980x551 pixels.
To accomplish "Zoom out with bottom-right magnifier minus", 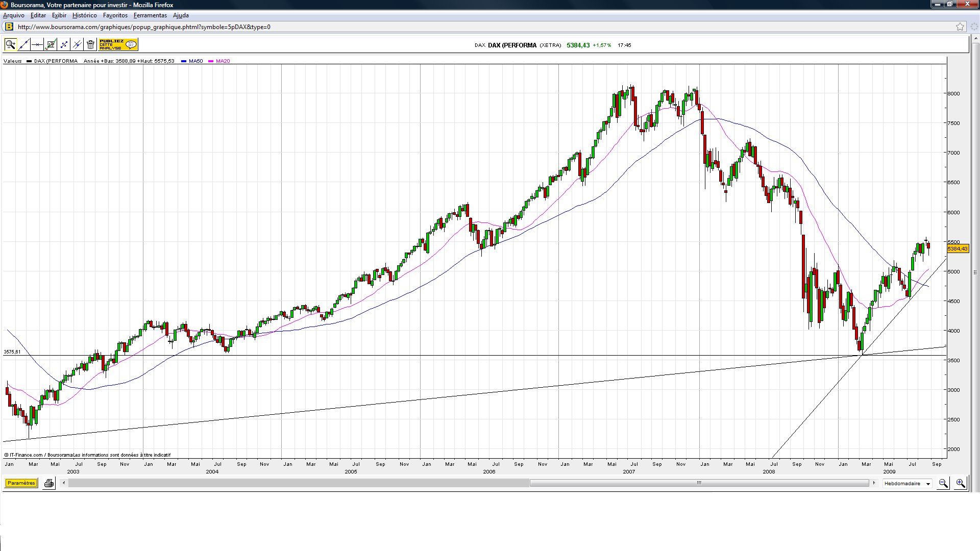I will (x=943, y=484).
